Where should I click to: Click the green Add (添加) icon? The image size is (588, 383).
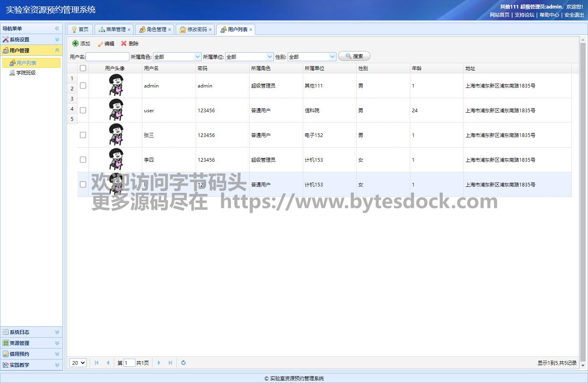(75, 43)
